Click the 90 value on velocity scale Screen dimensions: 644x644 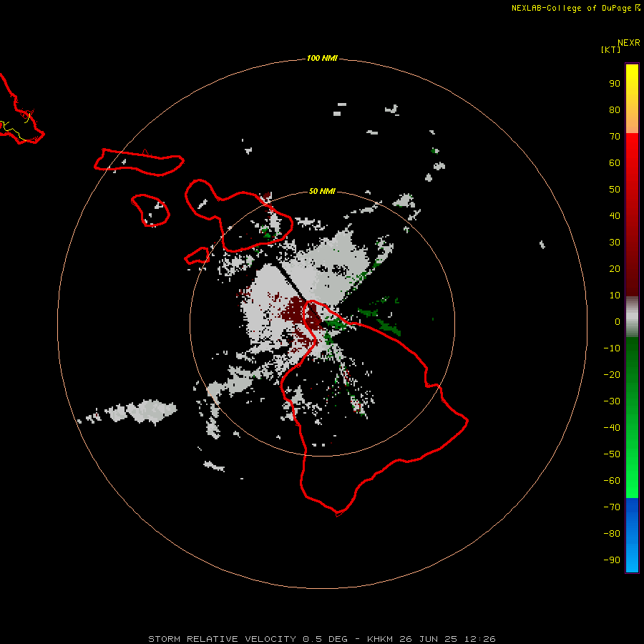click(x=615, y=84)
